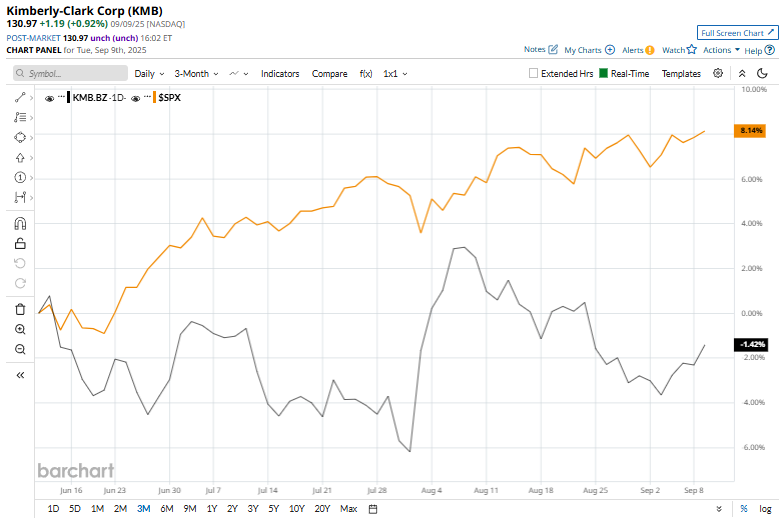Screen dimensions: 781x526
Task: Hide KMB.BZ series via eye icon
Action: (x=49, y=99)
